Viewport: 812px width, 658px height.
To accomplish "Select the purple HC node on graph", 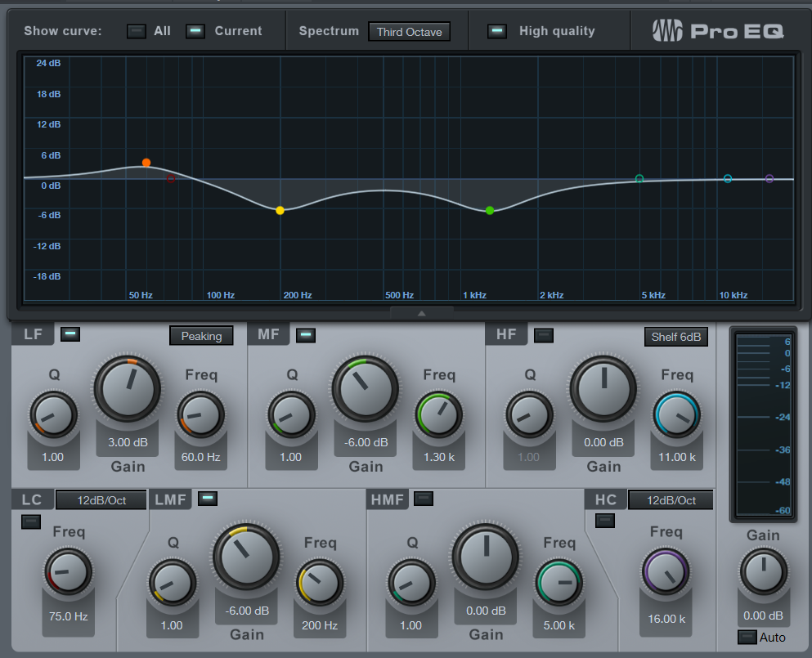I will [769, 178].
